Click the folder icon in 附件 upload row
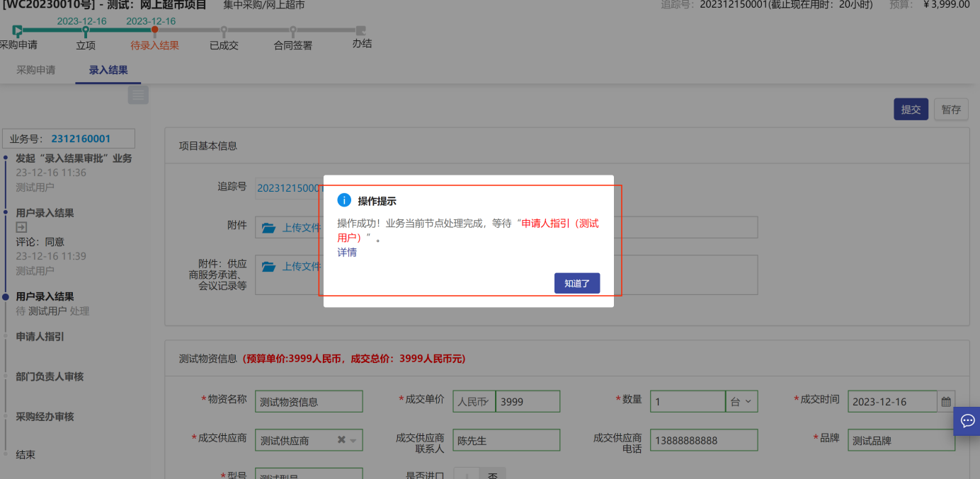980x479 pixels. pyautogui.click(x=268, y=228)
